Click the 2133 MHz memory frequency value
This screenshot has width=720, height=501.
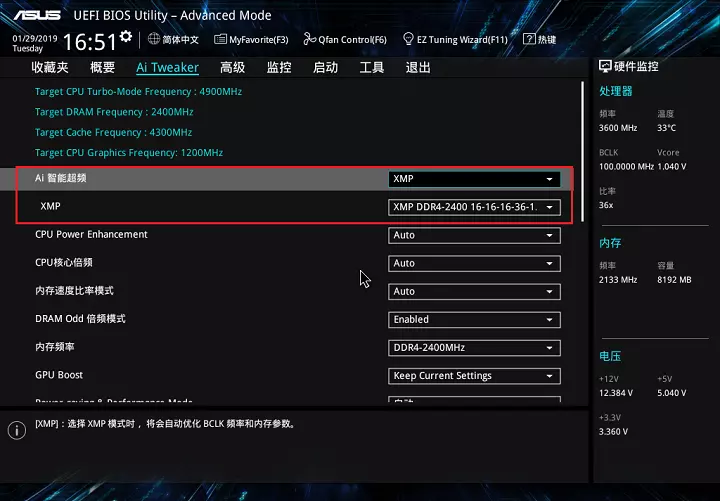pyautogui.click(x=618, y=280)
